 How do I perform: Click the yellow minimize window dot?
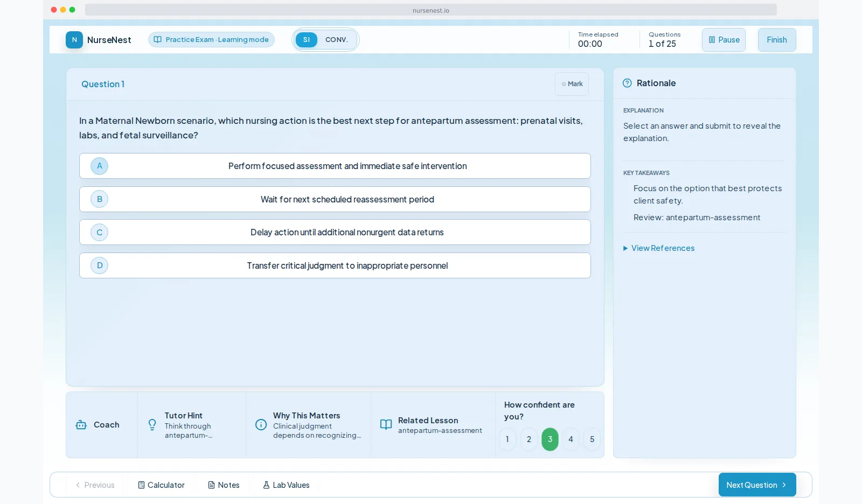coord(63,10)
